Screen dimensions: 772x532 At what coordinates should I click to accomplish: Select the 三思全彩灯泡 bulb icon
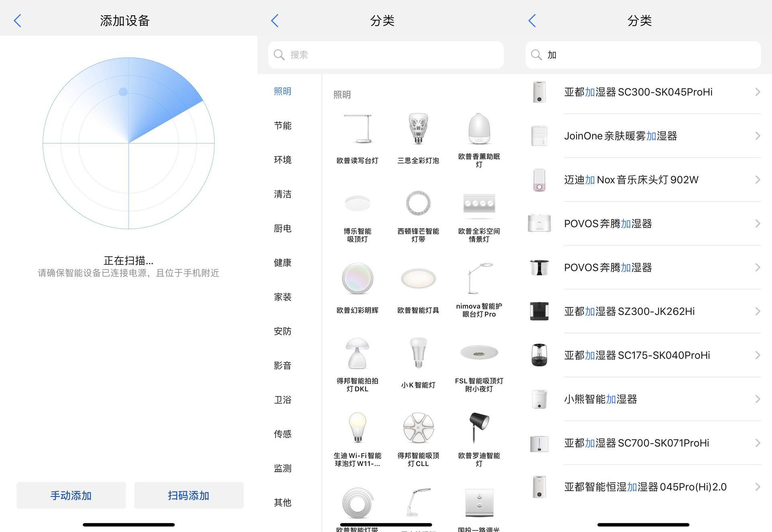(x=418, y=129)
